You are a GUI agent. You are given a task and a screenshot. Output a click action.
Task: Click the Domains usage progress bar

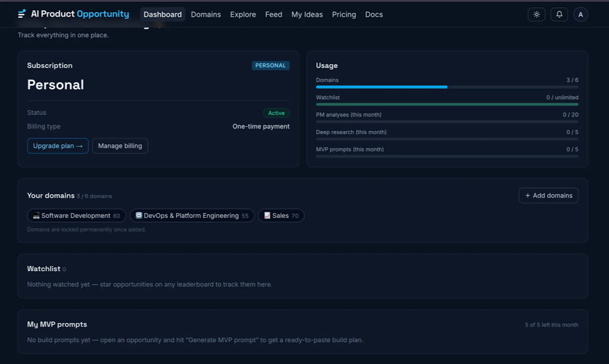(x=447, y=87)
